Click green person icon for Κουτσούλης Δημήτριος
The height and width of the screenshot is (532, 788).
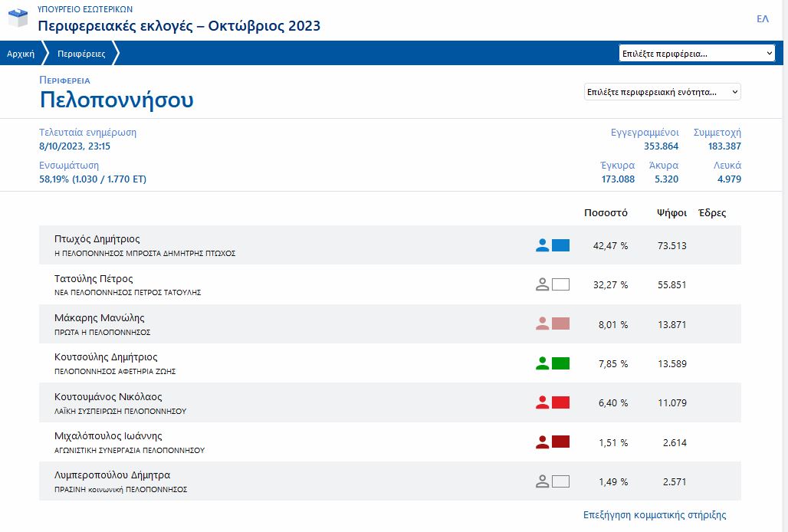[543, 363]
